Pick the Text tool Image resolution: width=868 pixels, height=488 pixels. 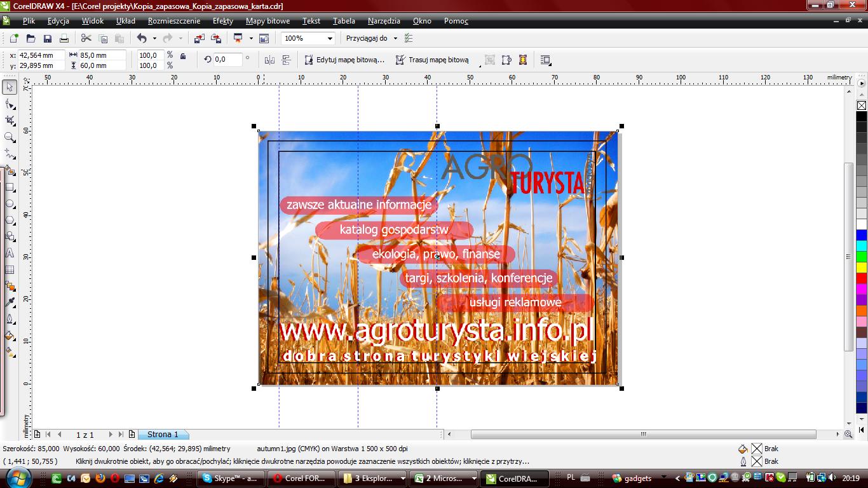10,253
